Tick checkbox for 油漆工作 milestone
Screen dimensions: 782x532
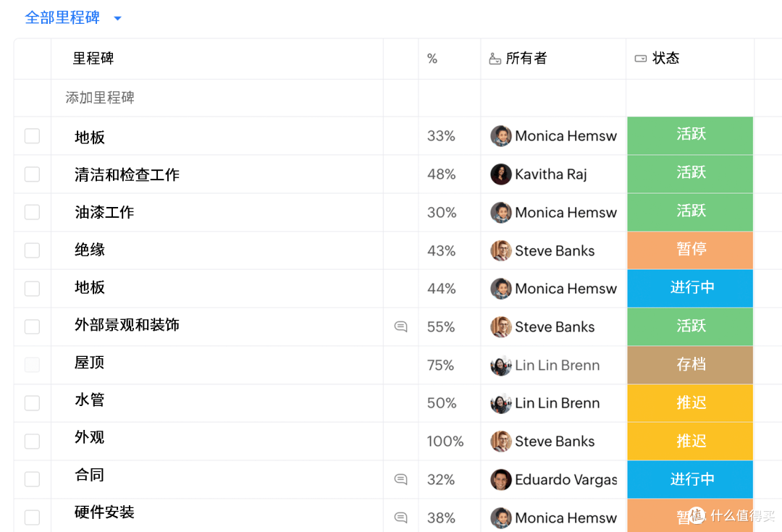(32, 212)
